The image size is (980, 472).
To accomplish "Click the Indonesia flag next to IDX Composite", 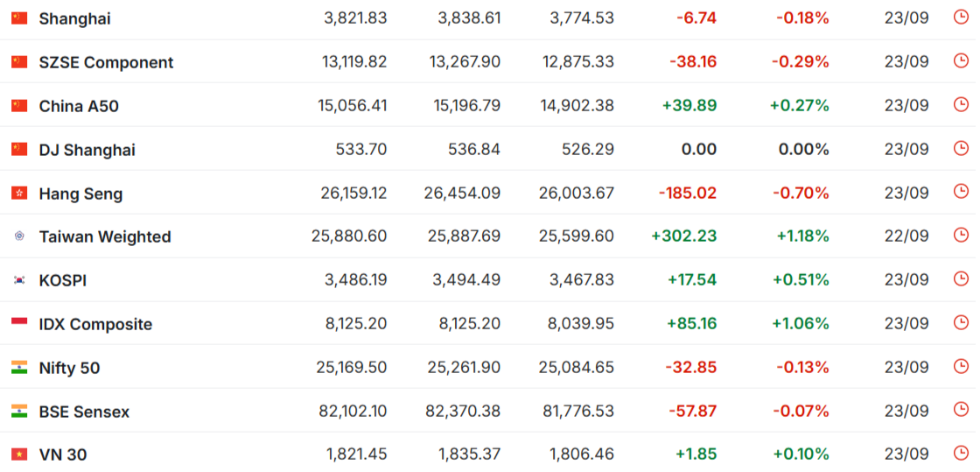I will [19, 324].
